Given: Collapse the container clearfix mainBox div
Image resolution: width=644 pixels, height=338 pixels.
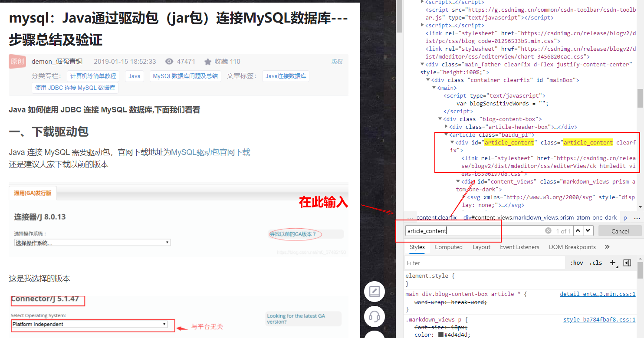Looking at the screenshot, I should [428, 80].
